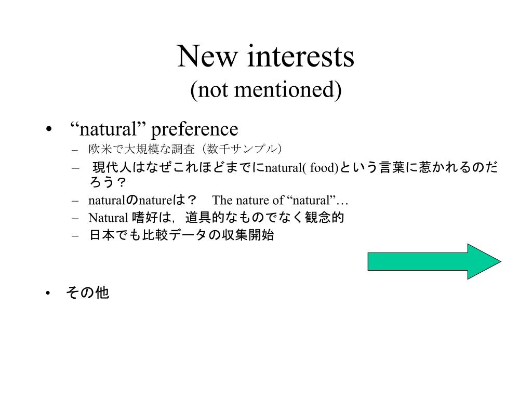Click the '"natural" preference' bullet heading
The image size is (532, 399).
pyautogui.click(x=154, y=129)
